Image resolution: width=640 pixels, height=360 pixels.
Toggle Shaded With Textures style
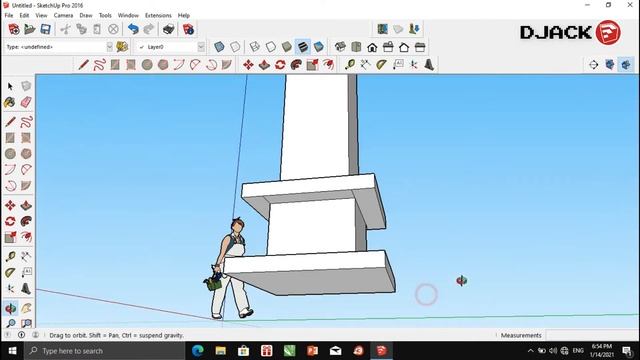tap(302, 47)
